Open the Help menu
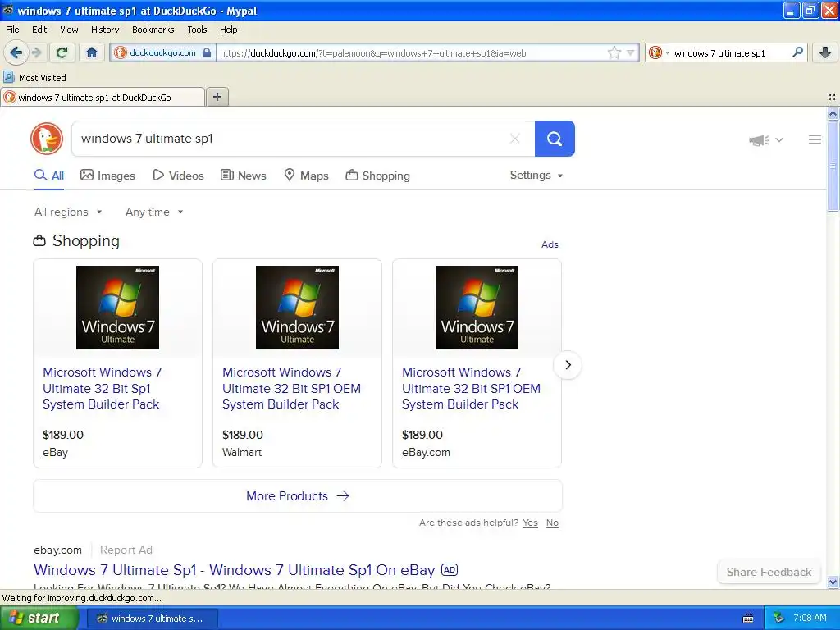Image resolution: width=840 pixels, height=630 pixels. (228, 30)
